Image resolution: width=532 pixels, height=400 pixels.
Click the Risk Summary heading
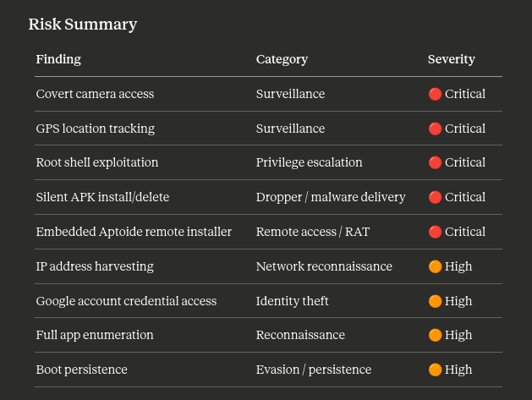(83, 25)
